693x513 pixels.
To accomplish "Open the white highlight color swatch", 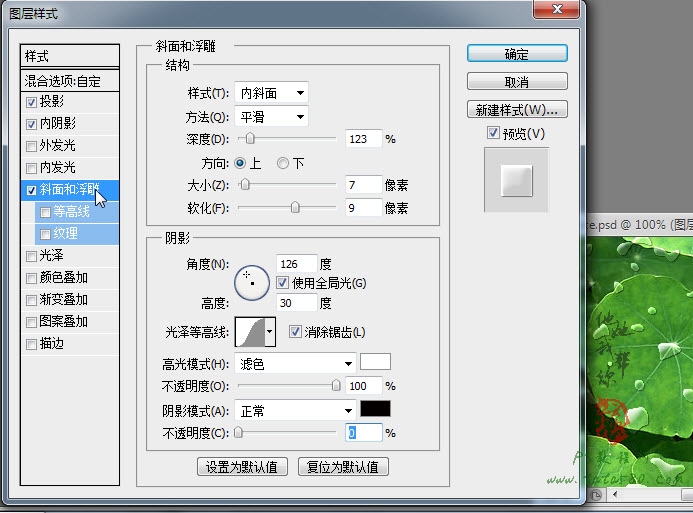I will [375, 361].
